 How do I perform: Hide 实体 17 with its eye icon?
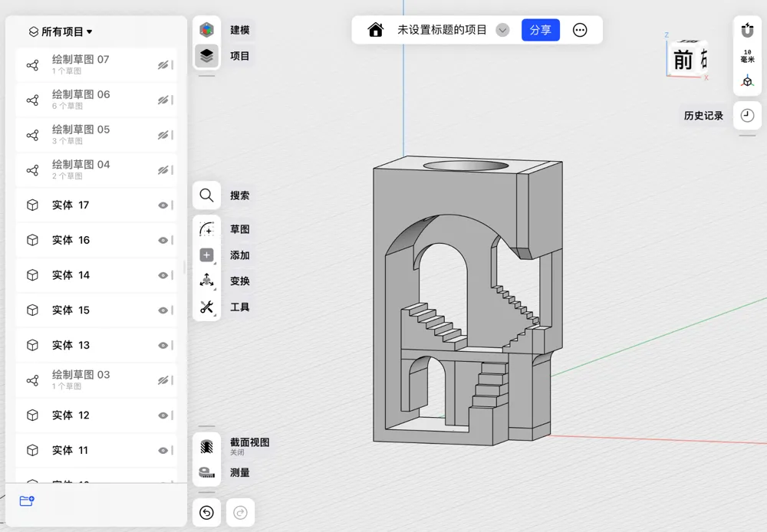pyautogui.click(x=163, y=205)
